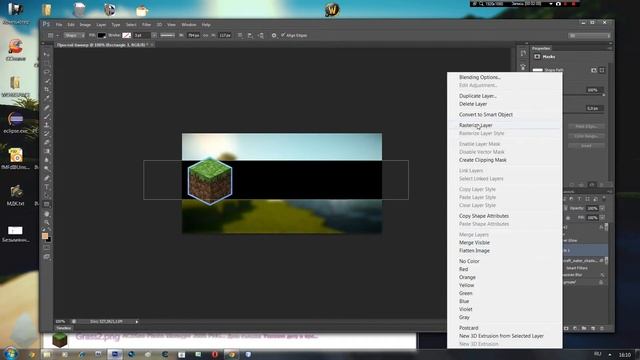Select the Blur tool
Screen dimensions: 640x360
(x=47, y=160)
